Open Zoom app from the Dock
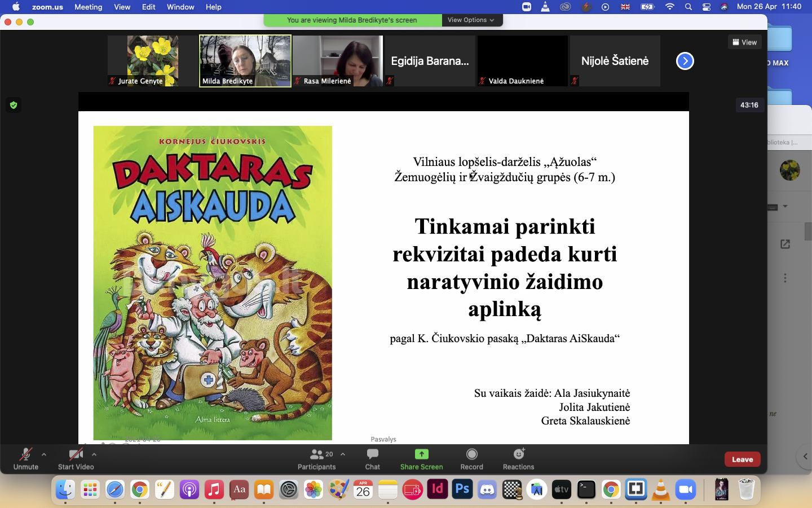 686,489
